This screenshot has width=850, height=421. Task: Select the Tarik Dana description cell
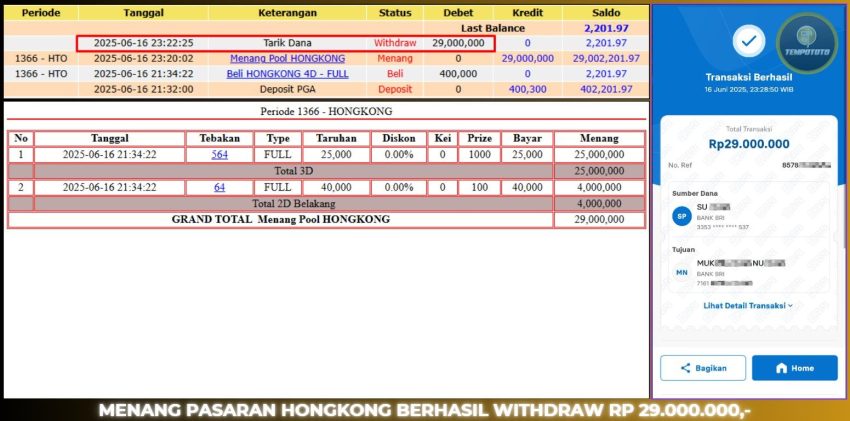tap(287, 43)
